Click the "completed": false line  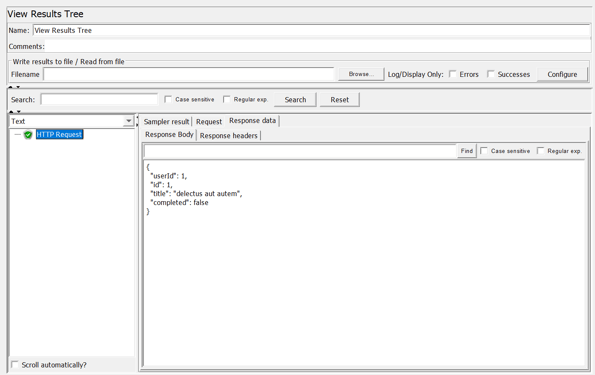179,203
